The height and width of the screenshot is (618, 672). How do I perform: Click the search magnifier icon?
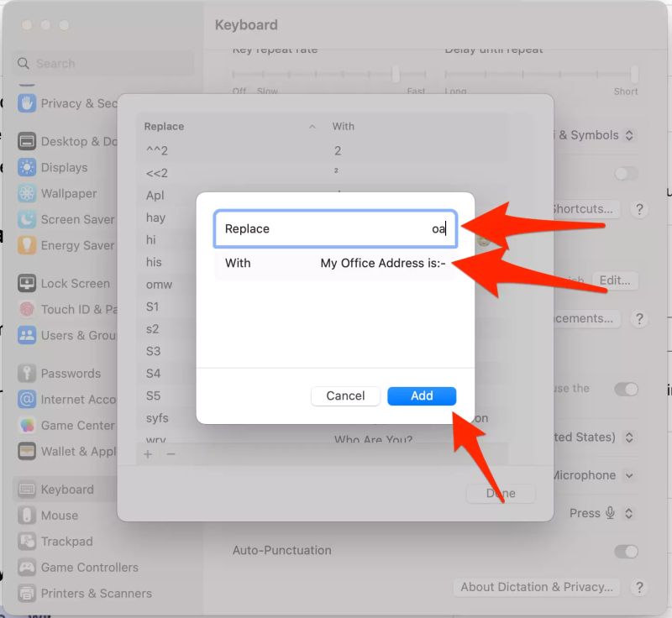[x=24, y=63]
